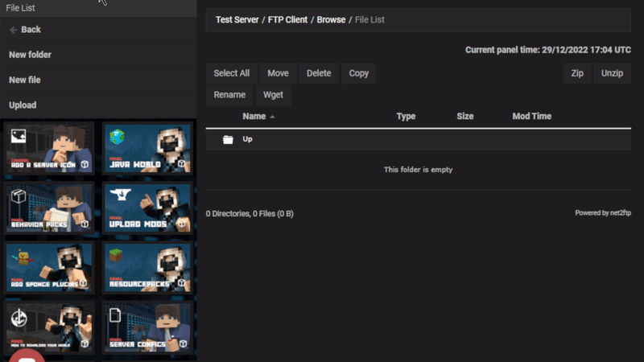This screenshot has height=362, width=644.
Task: Click the File List breadcrumb text
Action: [369, 19]
